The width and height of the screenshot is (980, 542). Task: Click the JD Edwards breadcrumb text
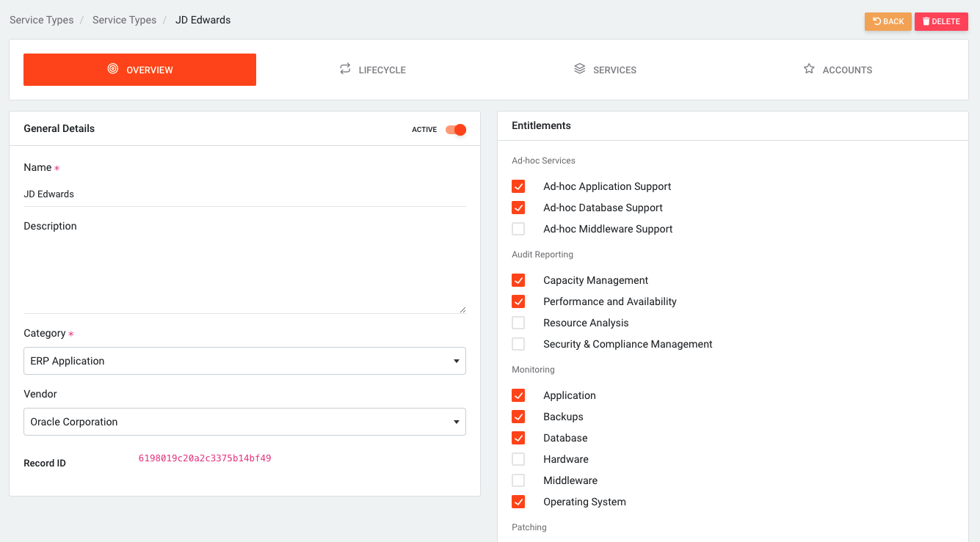pos(203,20)
